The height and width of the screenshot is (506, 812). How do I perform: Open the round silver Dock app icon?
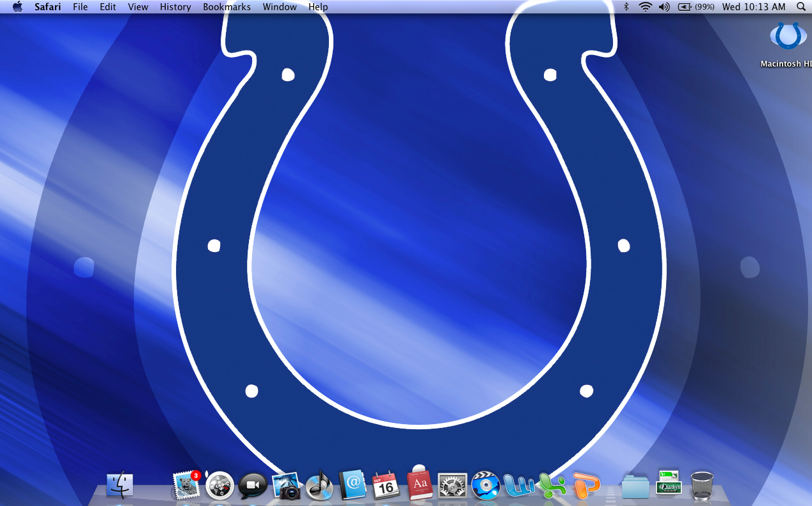point(219,486)
